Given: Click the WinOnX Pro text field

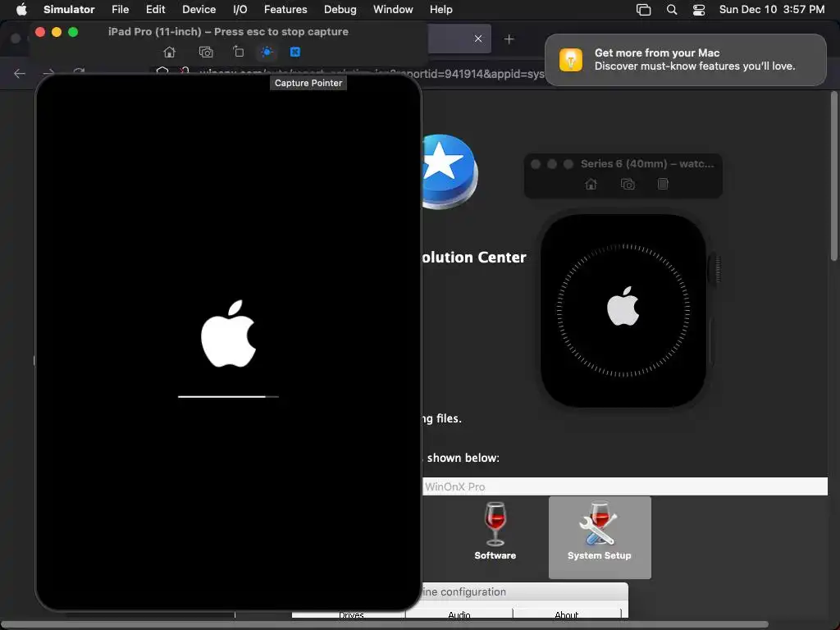Looking at the screenshot, I should tap(624, 486).
